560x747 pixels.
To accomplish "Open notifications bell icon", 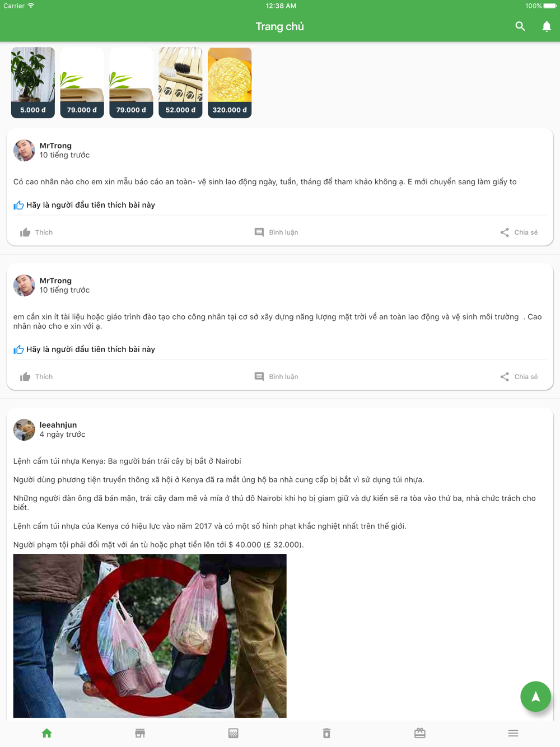I will pos(547,26).
